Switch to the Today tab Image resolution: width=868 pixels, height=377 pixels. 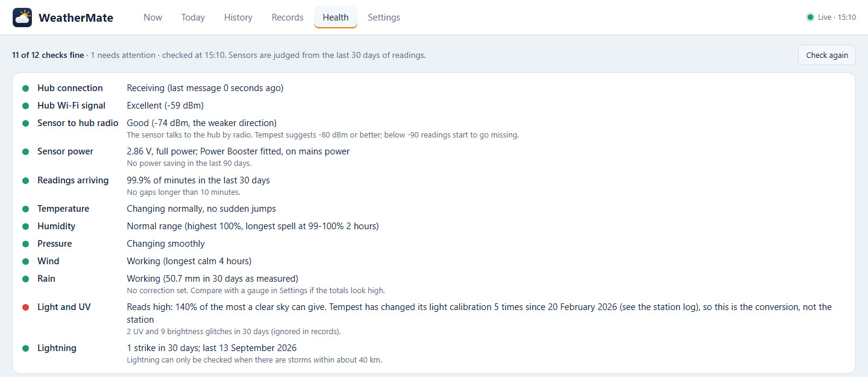193,17
